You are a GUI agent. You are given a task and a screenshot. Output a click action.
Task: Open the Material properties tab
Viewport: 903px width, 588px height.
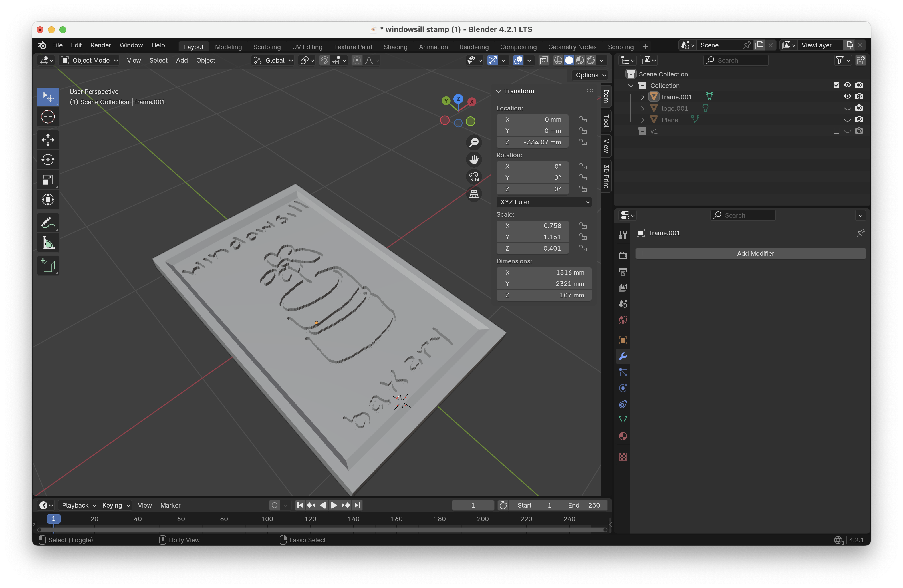pos(623,436)
